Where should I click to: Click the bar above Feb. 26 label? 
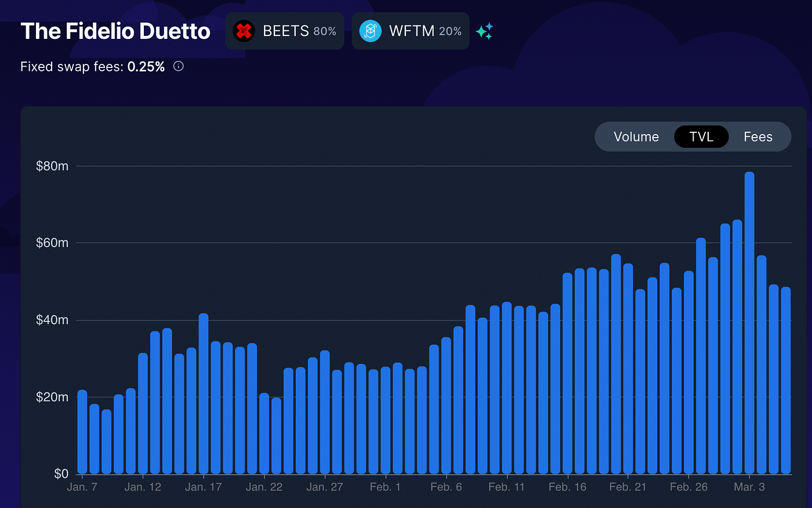pos(688,372)
